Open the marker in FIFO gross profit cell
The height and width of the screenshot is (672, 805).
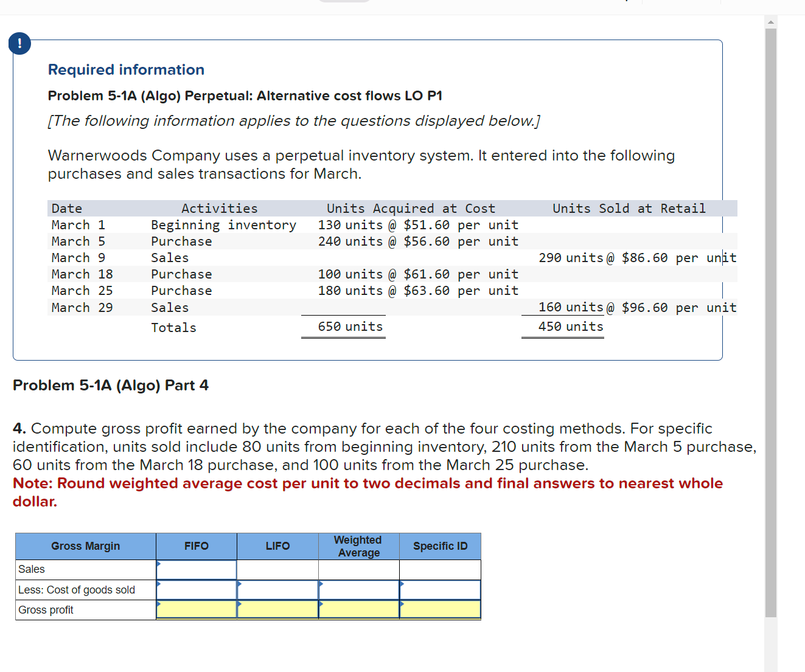click(159, 606)
